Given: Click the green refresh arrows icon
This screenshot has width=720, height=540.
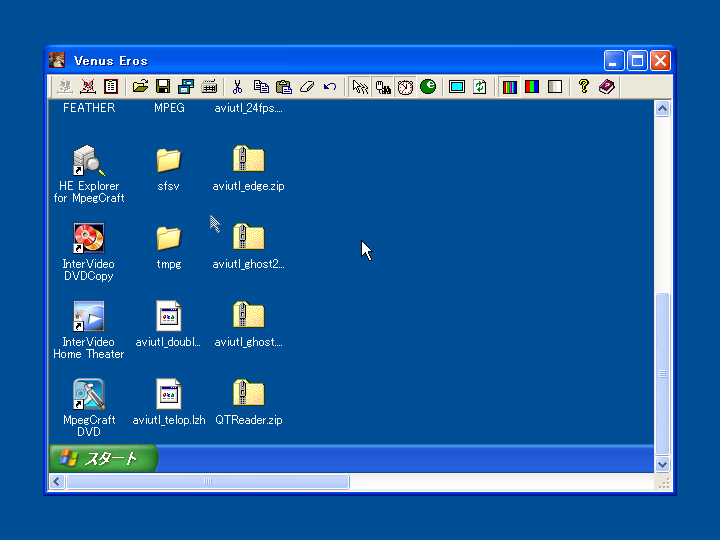Looking at the screenshot, I should point(480,86).
